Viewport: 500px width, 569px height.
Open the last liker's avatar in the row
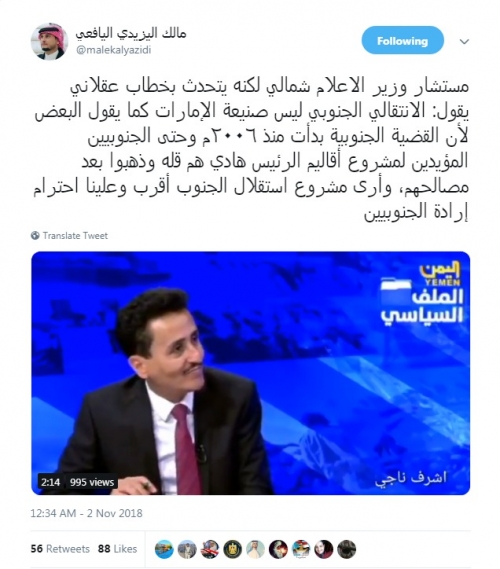click(x=347, y=549)
